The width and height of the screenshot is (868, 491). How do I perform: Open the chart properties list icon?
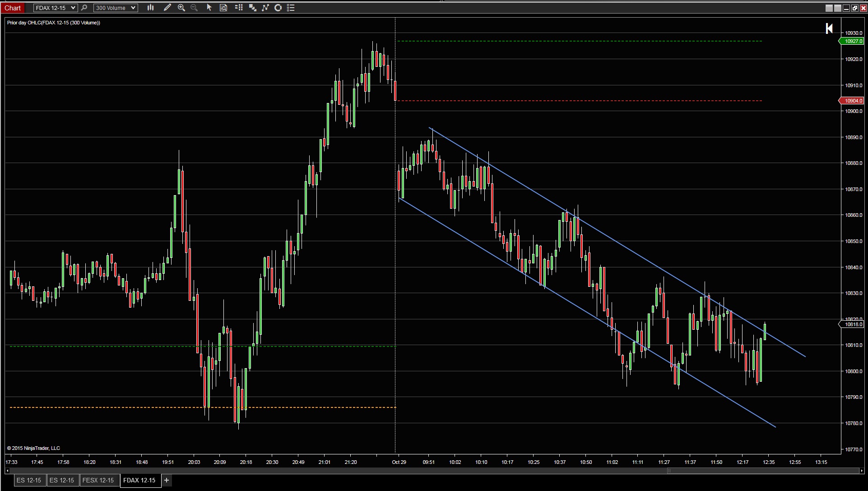coord(291,8)
